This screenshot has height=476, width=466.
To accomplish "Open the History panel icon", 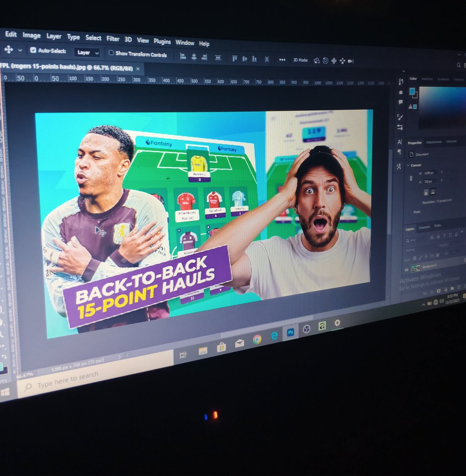I will pyautogui.click(x=401, y=81).
